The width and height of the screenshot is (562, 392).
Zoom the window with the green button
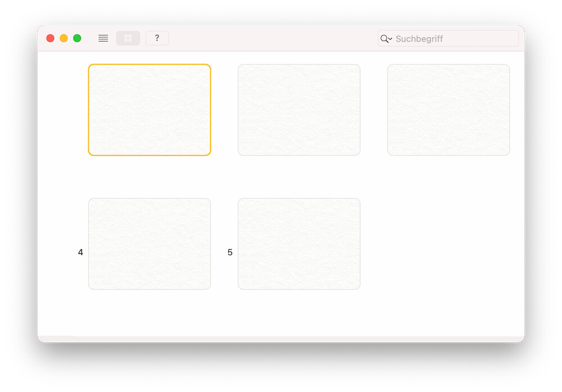pyautogui.click(x=77, y=38)
